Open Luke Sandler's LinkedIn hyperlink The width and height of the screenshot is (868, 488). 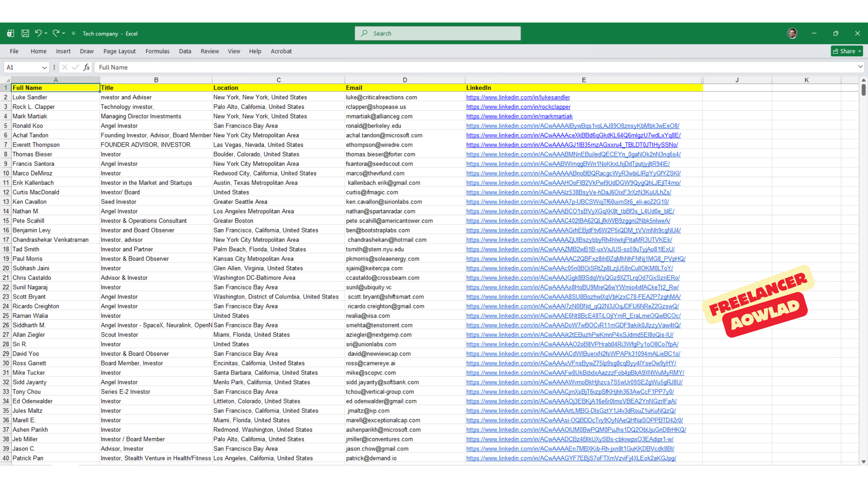(x=518, y=97)
